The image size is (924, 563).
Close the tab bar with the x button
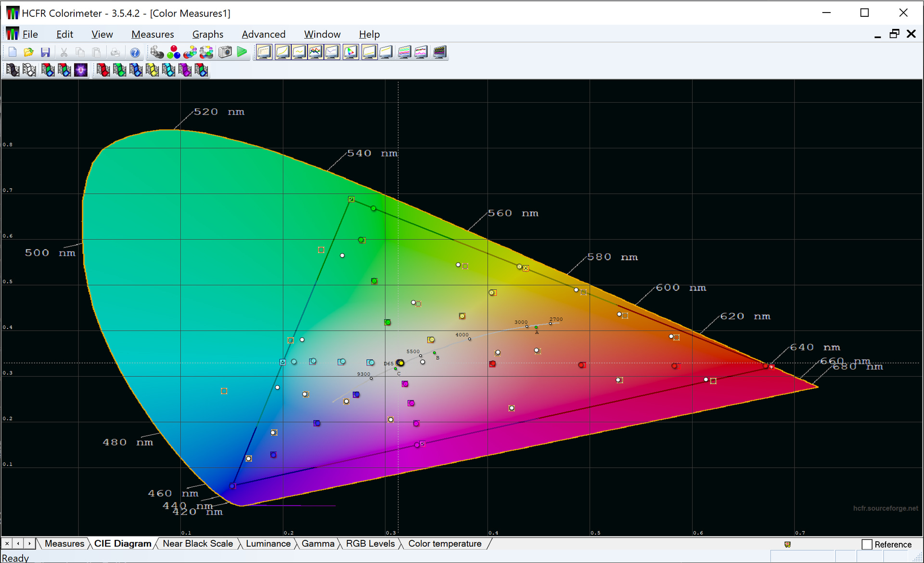[6, 543]
